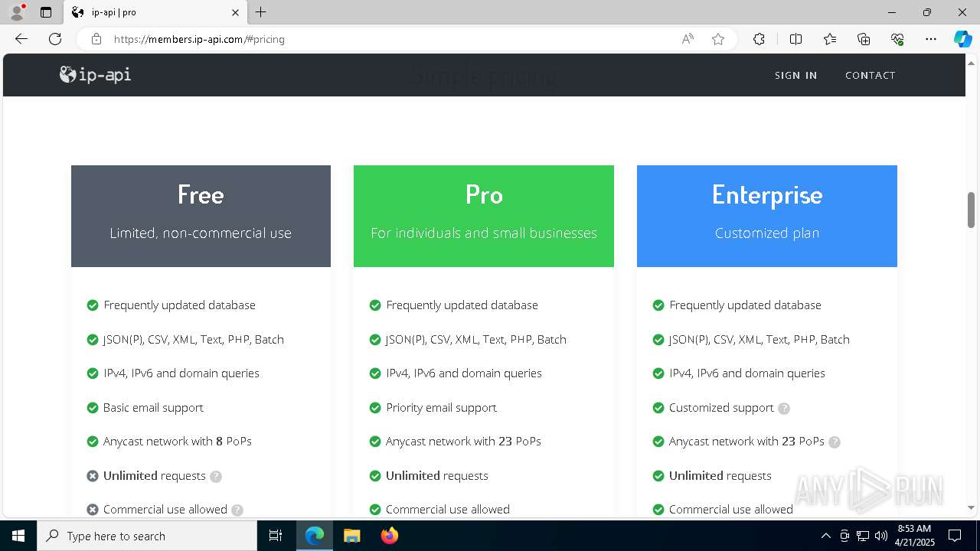Add this page to favorites
Image resolution: width=980 pixels, height=551 pixels.
point(718,39)
